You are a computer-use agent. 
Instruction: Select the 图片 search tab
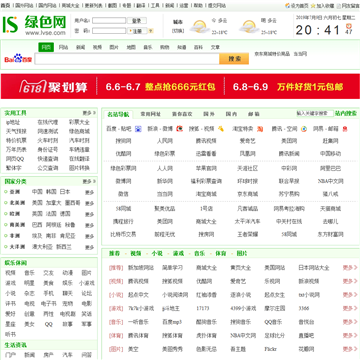pyautogui.click(x=114, y=47)
